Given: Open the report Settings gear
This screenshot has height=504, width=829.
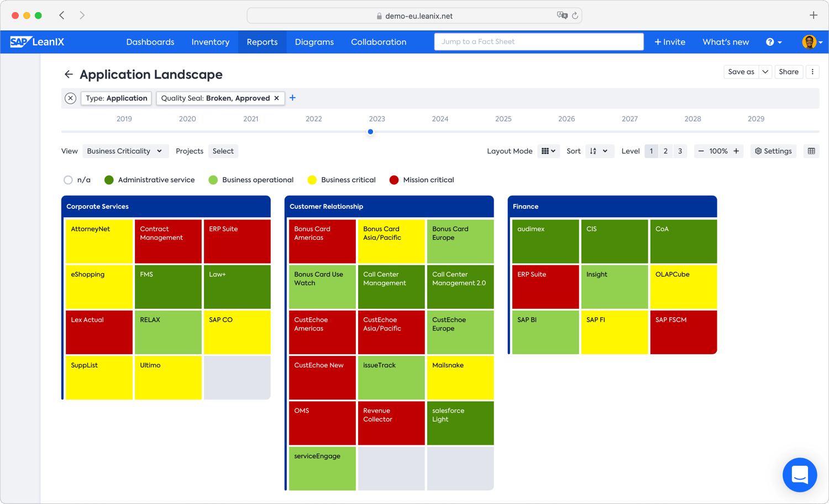Looking at the screenshot, I should tap(773, 151).
